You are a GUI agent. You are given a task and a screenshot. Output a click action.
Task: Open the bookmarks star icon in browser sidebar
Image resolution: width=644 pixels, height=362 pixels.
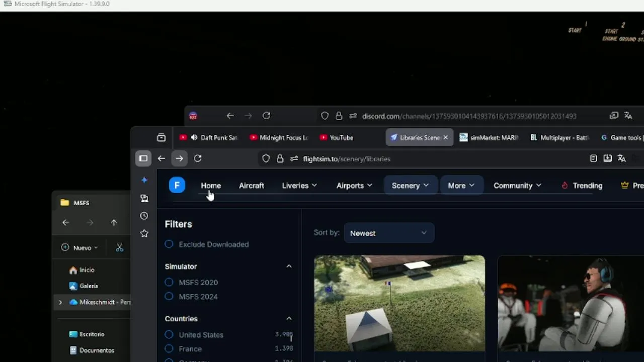(144, 233)
